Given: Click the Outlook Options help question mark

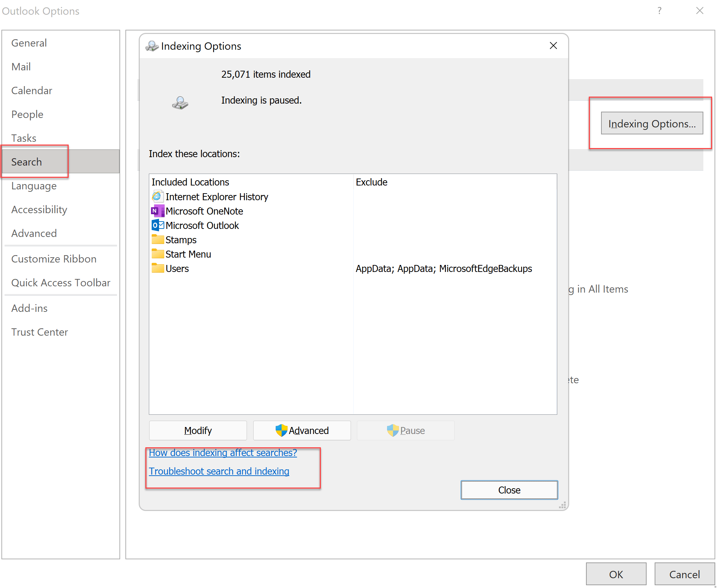Looking at the screenshot, I should 659,11.
